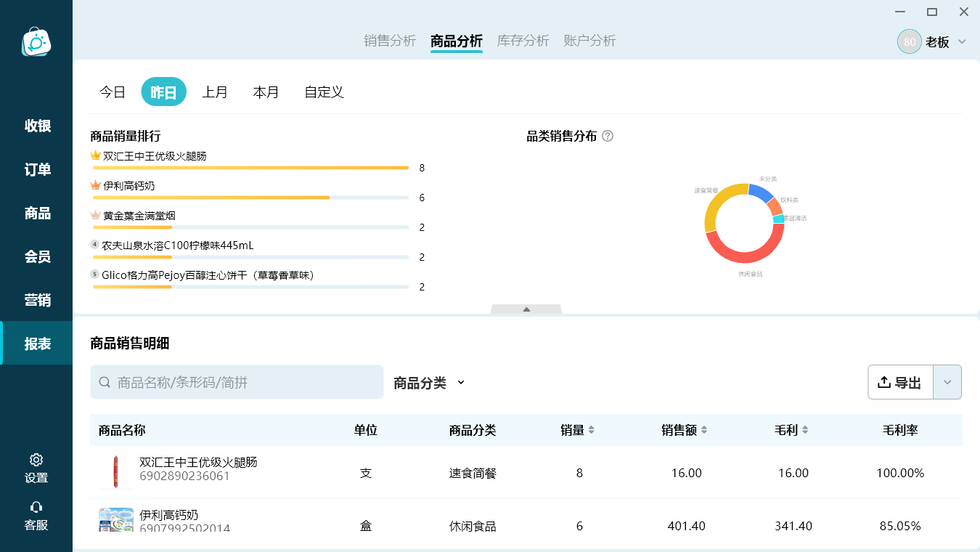Viewport: 980px width, 552px height.
Task: Click the 老板 username label
Action: 937,42
